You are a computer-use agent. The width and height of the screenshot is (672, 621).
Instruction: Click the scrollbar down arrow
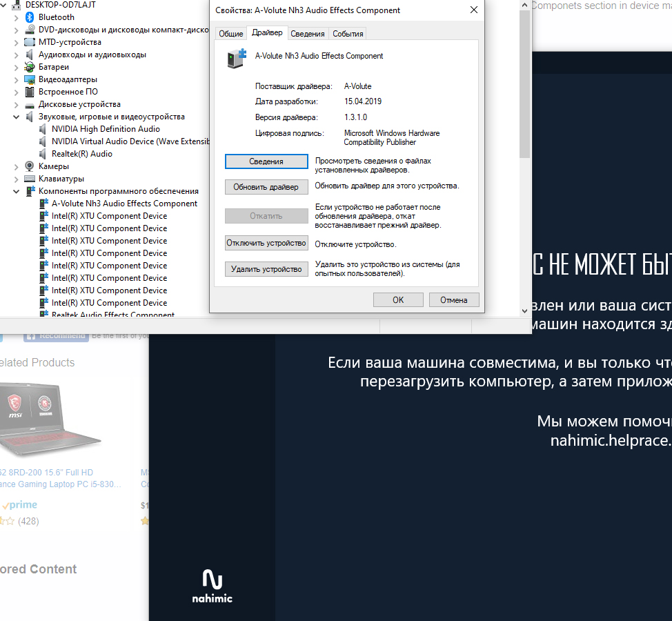pyautogui.click(x=524, y=311)
